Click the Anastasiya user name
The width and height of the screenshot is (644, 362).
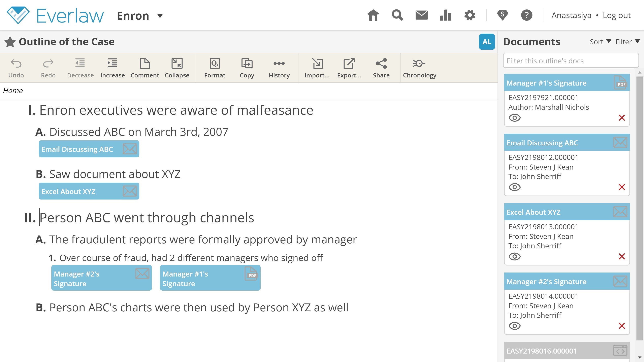(x=571, y=15)
